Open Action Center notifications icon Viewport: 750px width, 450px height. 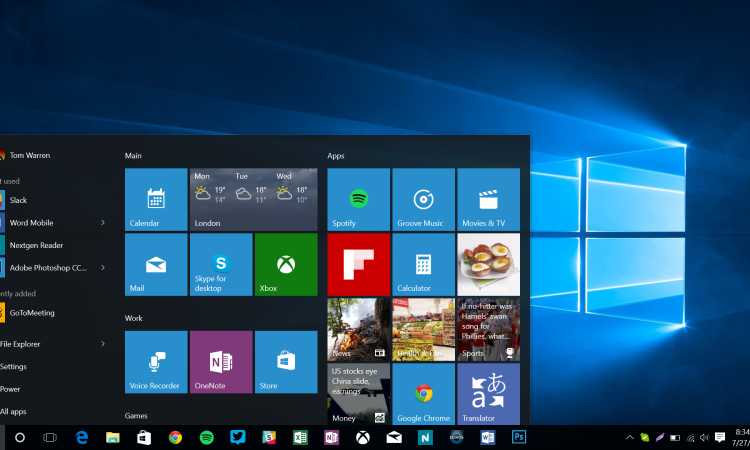tap(720, 437)
